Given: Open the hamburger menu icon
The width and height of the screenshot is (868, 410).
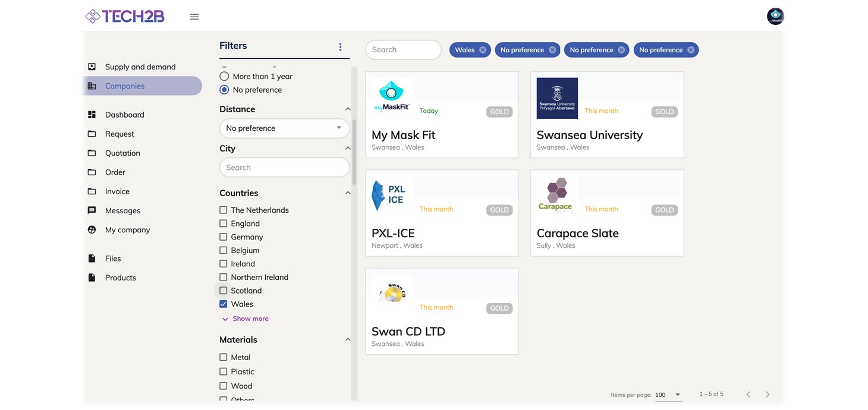Looking at the screenshot, I should tap(194, 17).
